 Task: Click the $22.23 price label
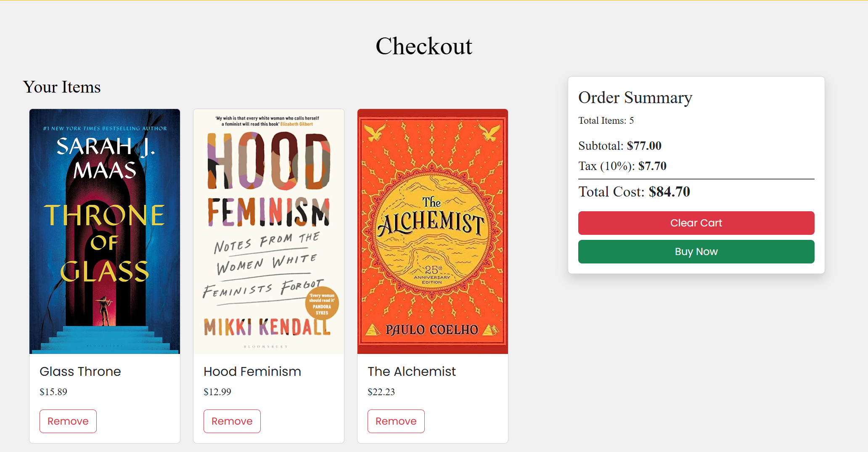coord(381,392)
